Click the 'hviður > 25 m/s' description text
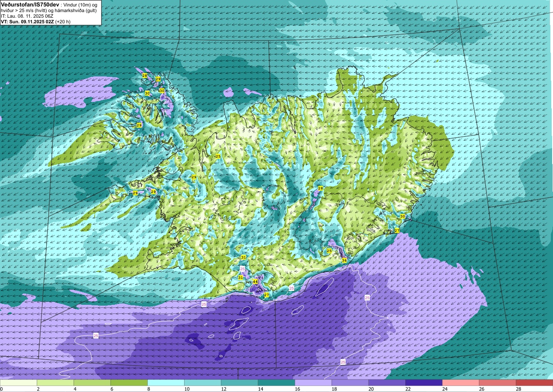 [17, 10]
